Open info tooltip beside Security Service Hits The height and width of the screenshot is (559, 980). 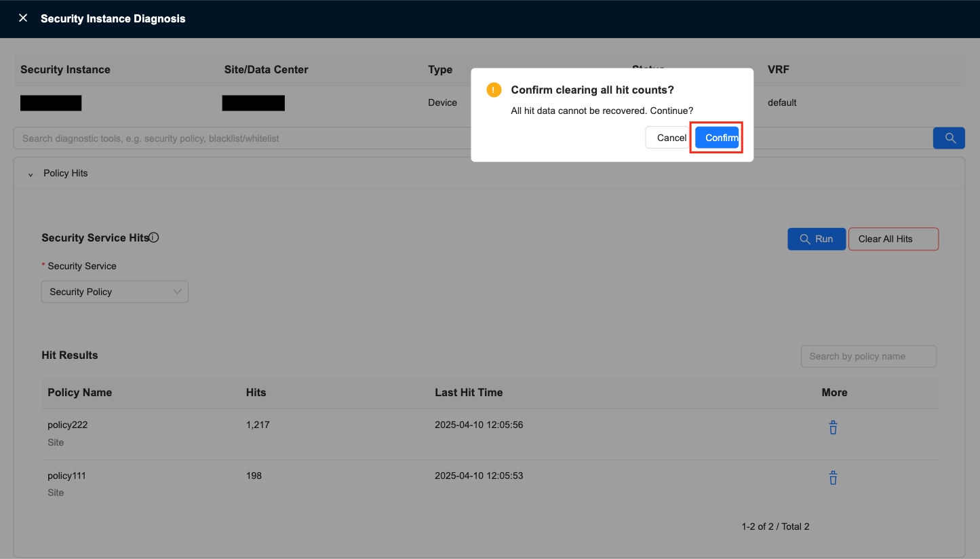[154, 237]
